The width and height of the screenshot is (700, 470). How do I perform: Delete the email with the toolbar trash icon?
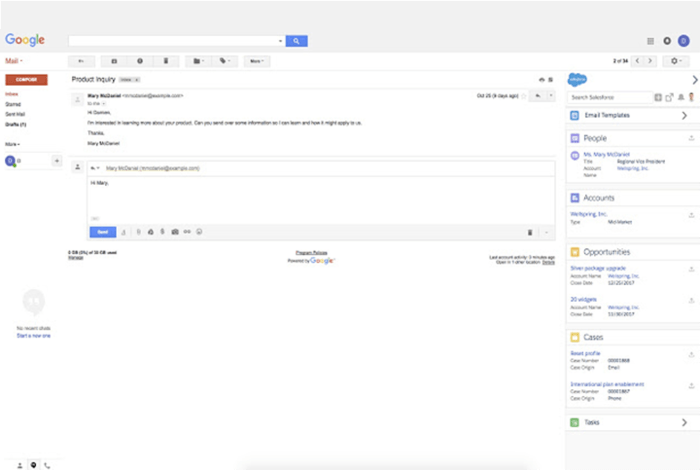pos(166,61)
